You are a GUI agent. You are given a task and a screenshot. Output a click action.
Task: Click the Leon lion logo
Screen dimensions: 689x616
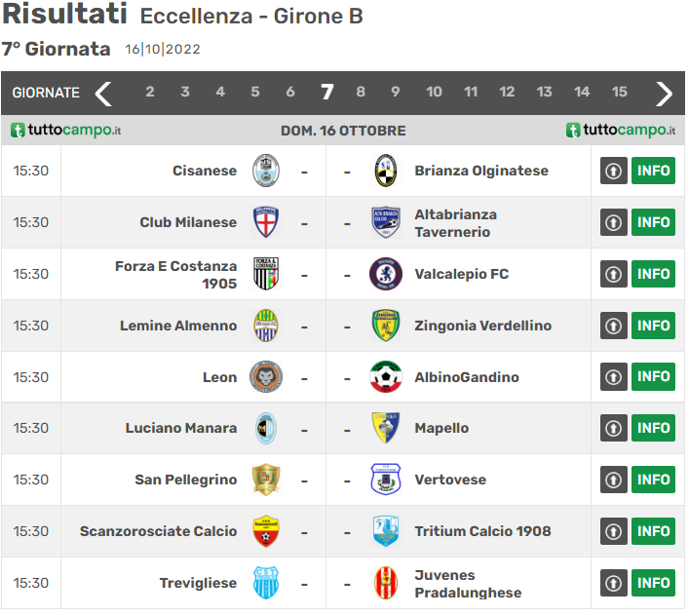(266, 377)
